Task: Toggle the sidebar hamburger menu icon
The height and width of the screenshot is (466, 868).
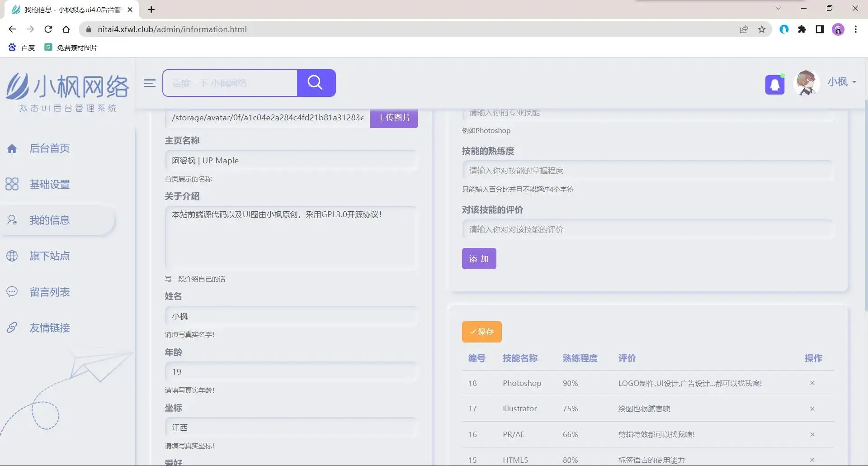Action: click(149, 83)
